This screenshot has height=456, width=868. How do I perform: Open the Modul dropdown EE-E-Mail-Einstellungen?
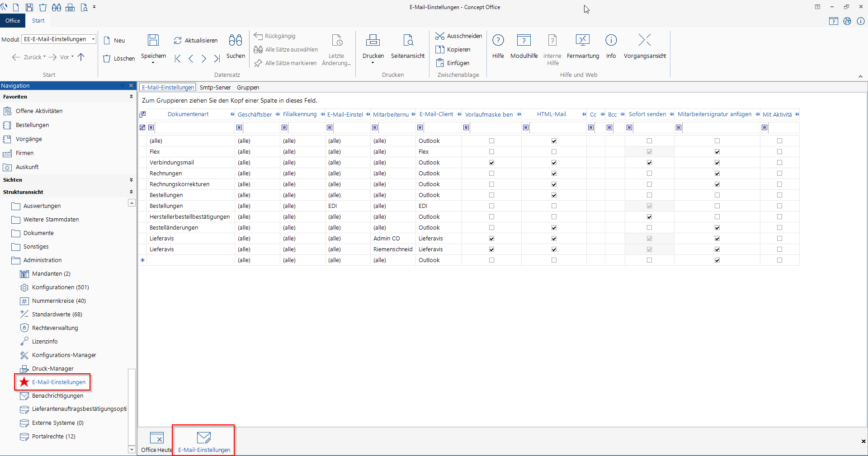pos(93,39)
